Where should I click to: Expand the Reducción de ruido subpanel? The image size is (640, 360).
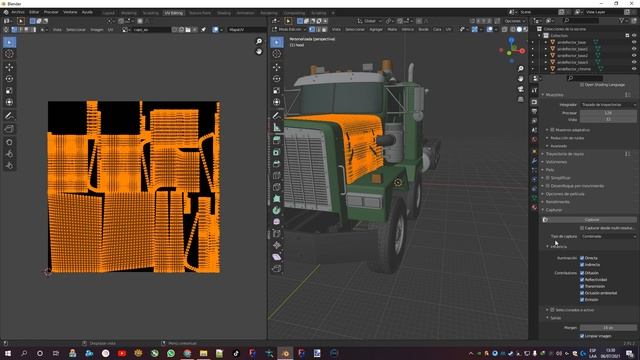pos(567,138)
